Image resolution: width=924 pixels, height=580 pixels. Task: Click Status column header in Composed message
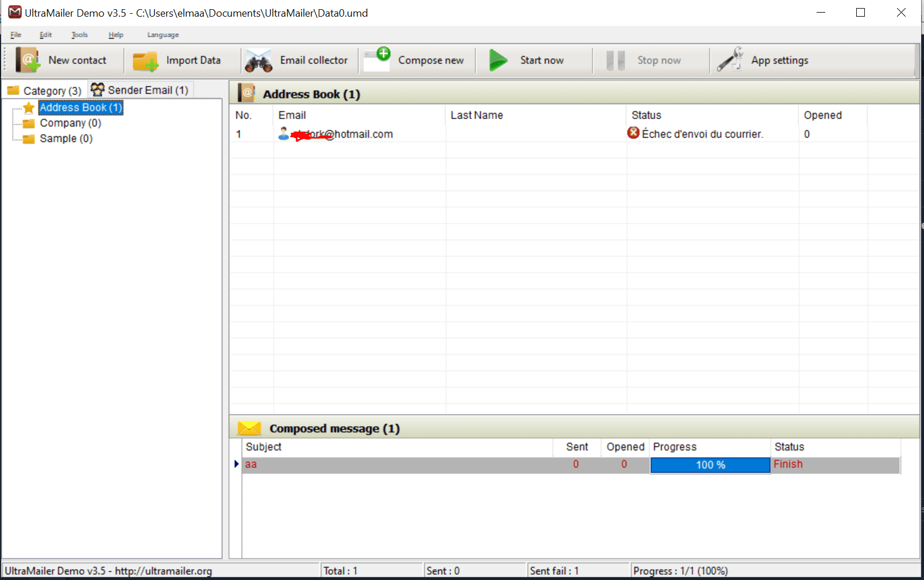(836, 447)
